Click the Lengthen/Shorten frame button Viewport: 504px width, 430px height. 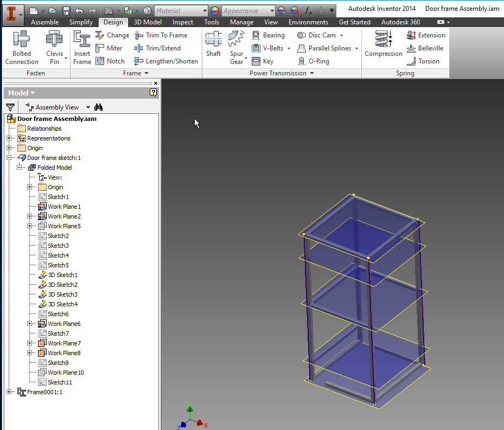pos(166,61)
